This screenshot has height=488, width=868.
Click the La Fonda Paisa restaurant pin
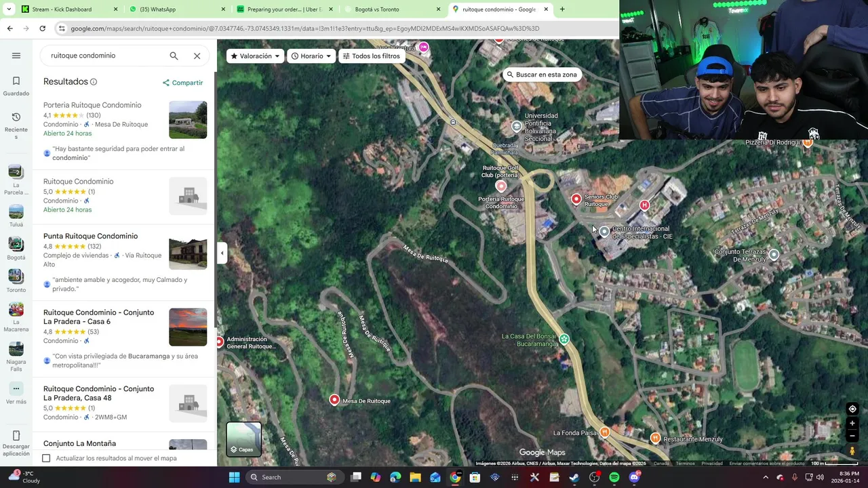tap(605, 432)
